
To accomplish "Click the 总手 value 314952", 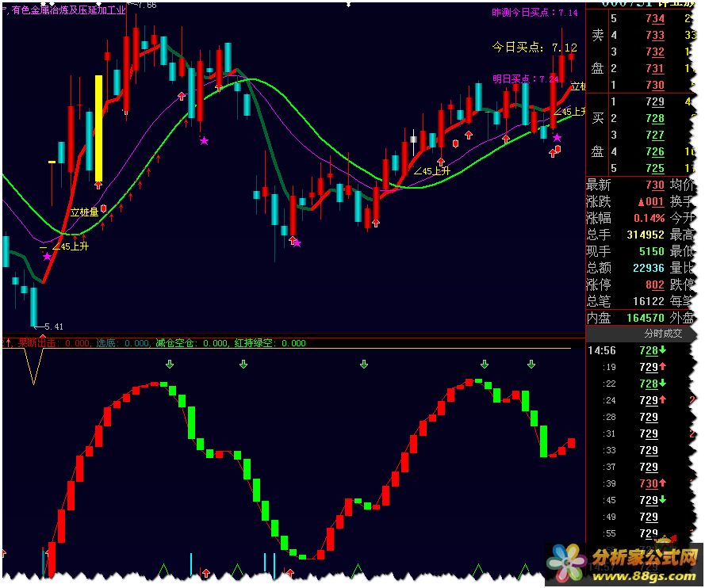I will coord(646,235).
